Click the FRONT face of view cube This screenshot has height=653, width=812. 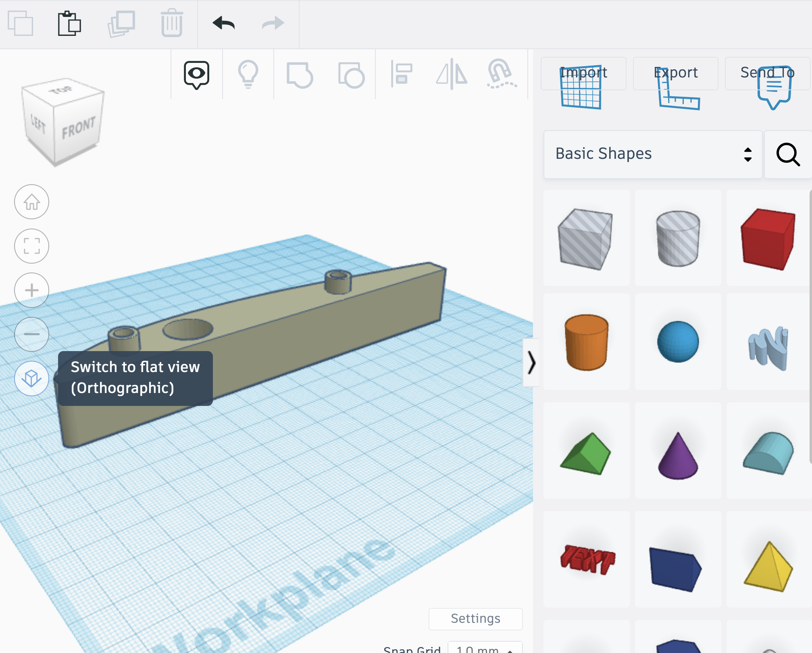(x=78, y=128)
